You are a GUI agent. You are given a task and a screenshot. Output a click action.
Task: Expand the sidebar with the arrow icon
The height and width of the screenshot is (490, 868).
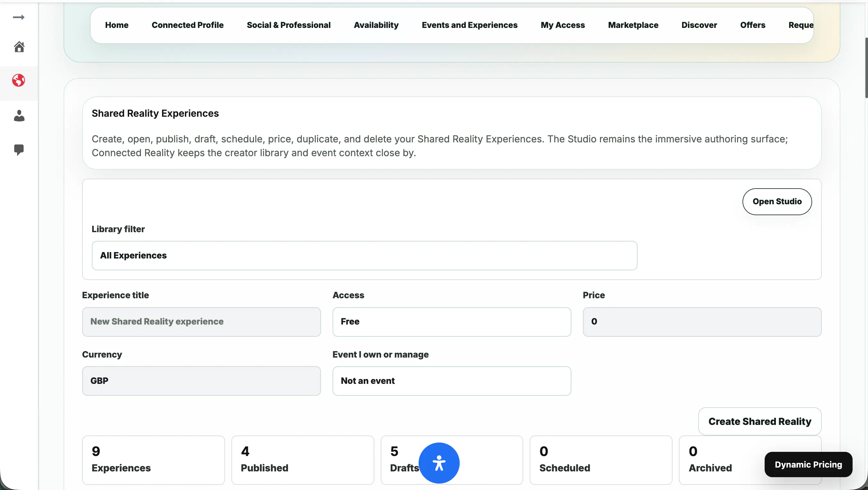(x=19, y=17)
